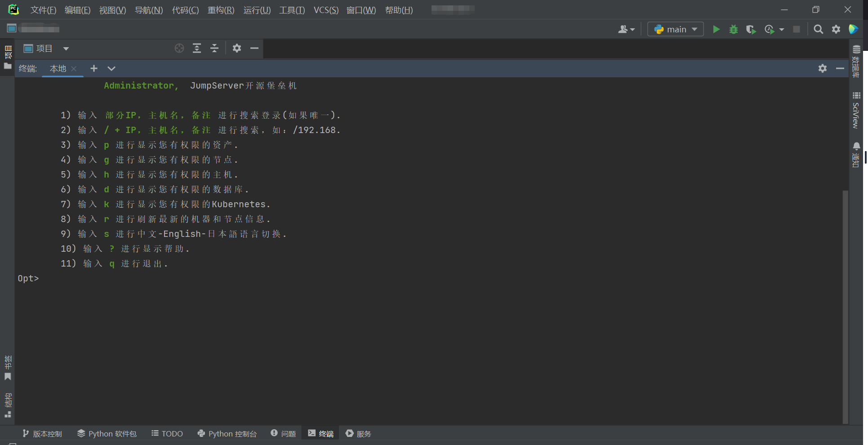Open the run configuration dropdown labeled main
Viewport: 868px width, 445px height.
pyautogui.click(x=675, y=29)
